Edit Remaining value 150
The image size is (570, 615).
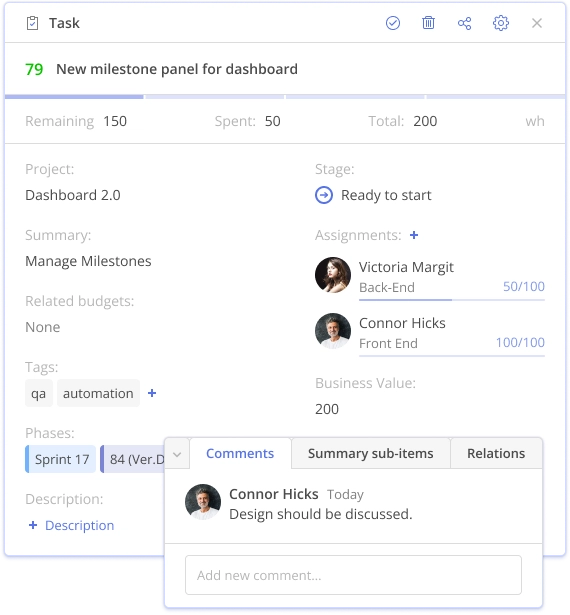coord(115,121)
